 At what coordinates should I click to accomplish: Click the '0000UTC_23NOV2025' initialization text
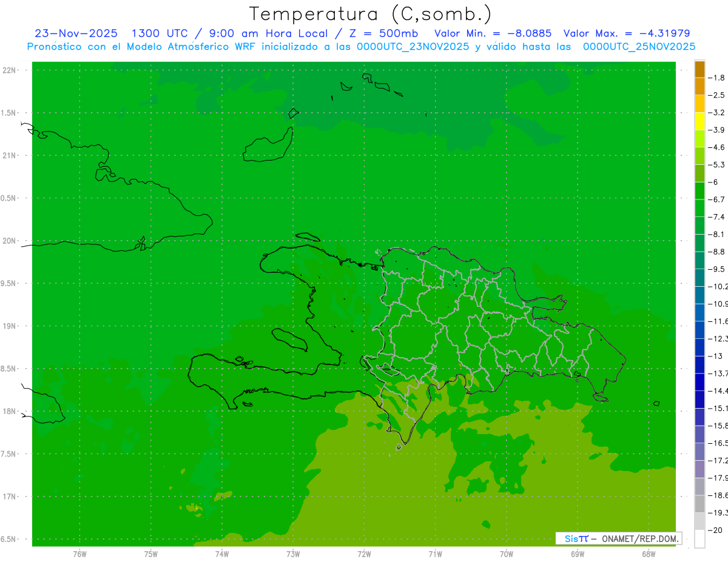pos(413,47)
